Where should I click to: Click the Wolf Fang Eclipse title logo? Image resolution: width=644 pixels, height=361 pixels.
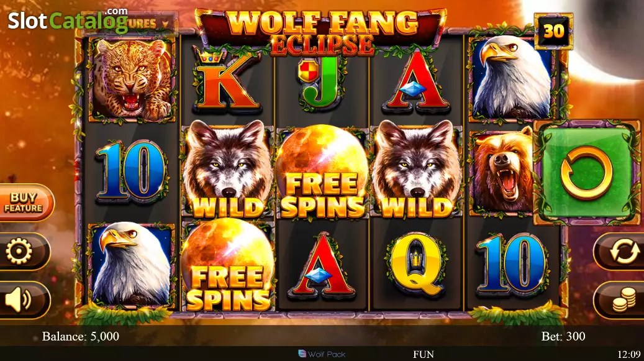[x=321, y=33]
